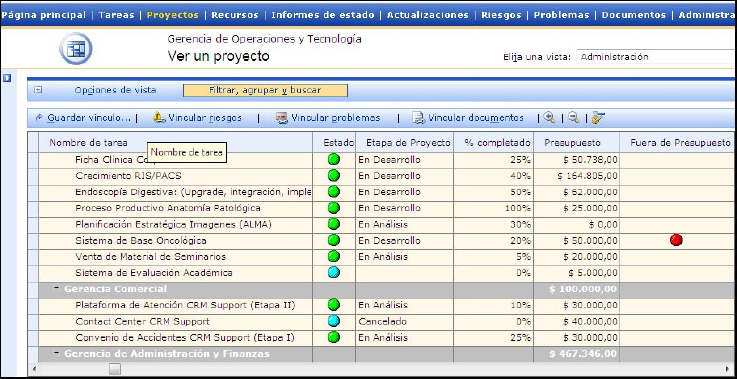The width and height of the screenshot is (737, 379).
Task: Open the Actualizaciones menu
Action: click(x=427, y=15)
